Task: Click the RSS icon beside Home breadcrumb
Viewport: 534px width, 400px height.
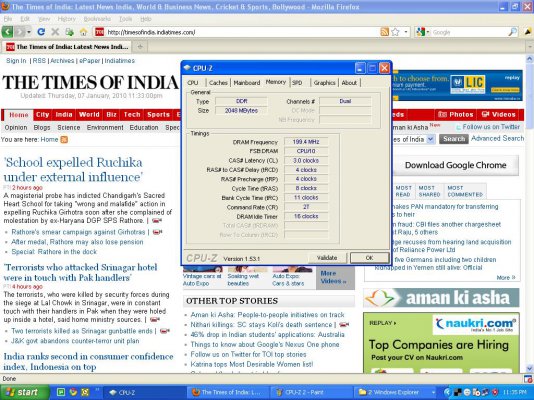Action: tap(64, 140)
